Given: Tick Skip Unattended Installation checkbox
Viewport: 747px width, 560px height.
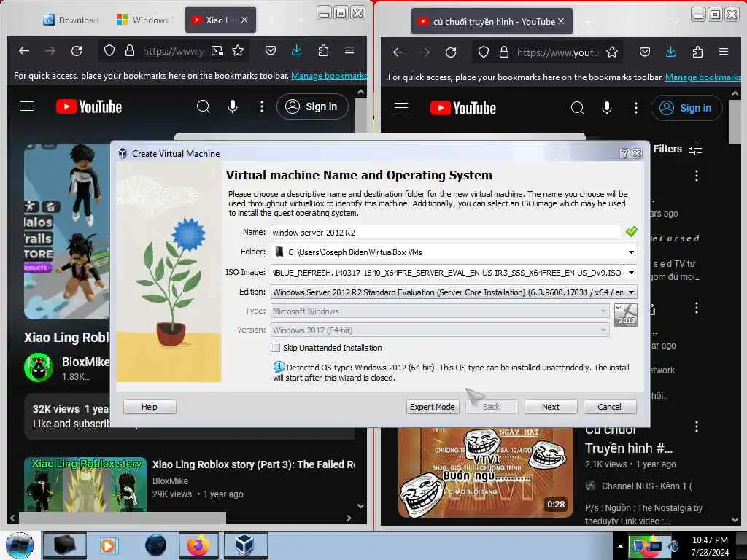Looking at the screenshot, I should pos(275,348).
